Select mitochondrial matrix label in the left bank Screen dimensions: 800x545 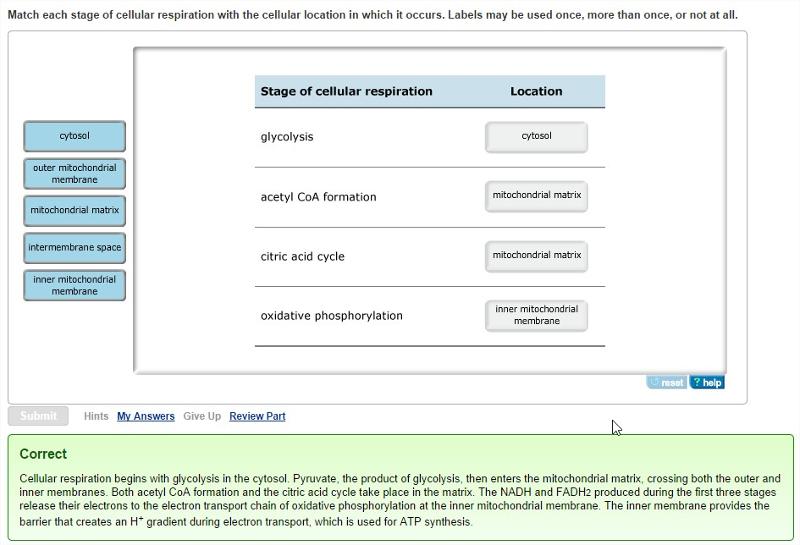click(74, 211)
